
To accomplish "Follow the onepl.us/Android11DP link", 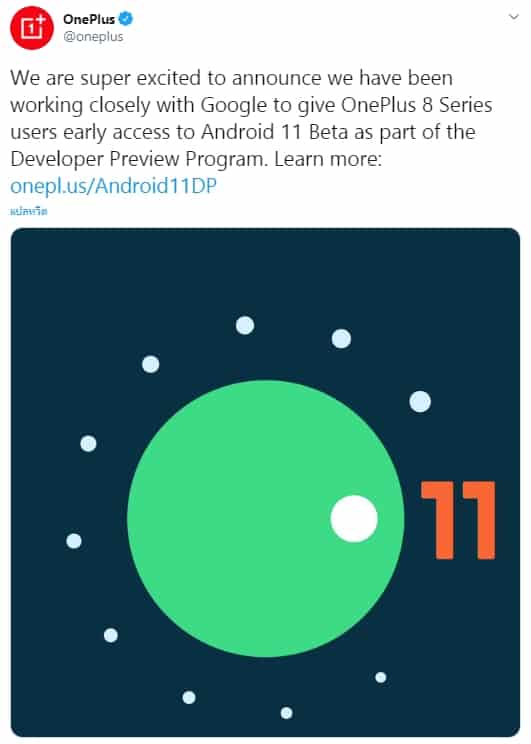I will point(113,186).
